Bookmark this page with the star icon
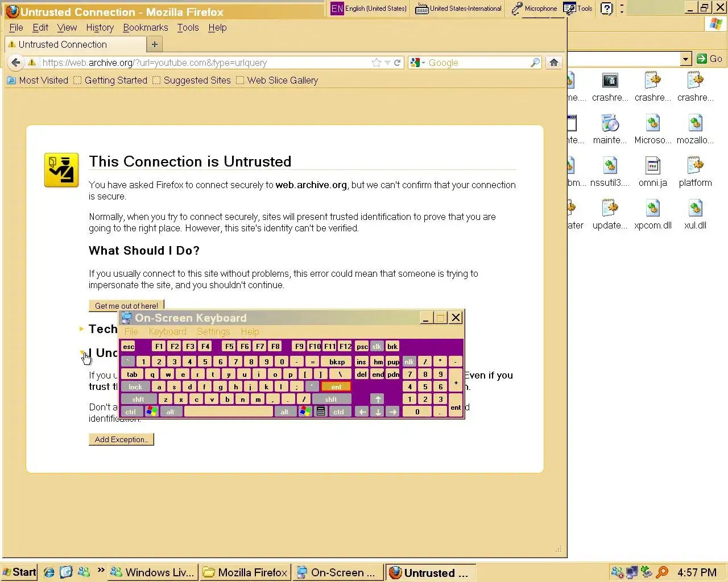Viewport: 728px width, 582px height. pos(376,63)
